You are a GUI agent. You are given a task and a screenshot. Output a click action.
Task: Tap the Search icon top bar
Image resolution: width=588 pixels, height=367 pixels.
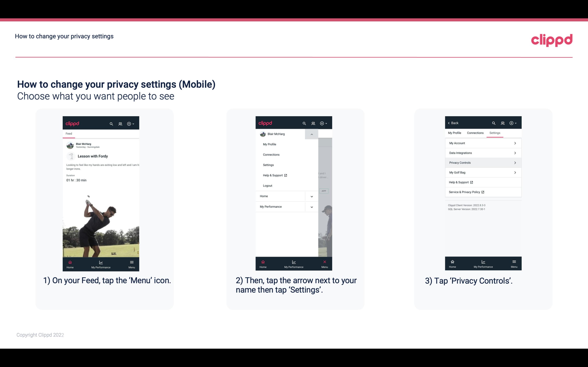111,123
